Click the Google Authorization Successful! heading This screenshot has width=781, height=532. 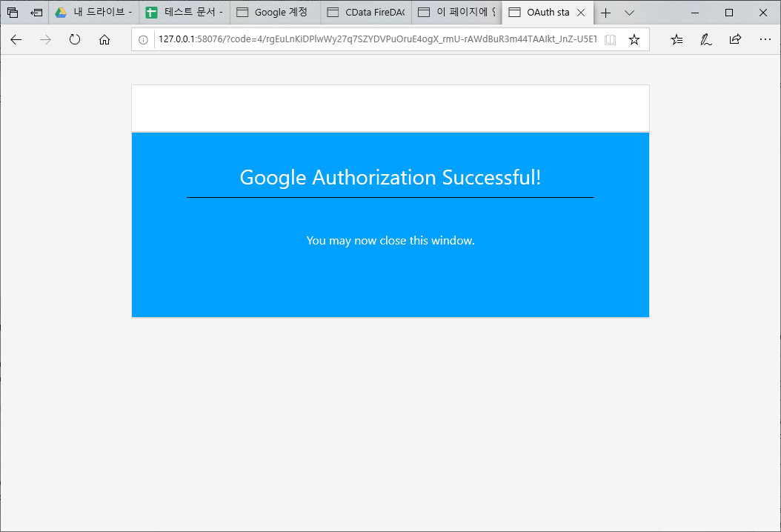coord(390,177)
